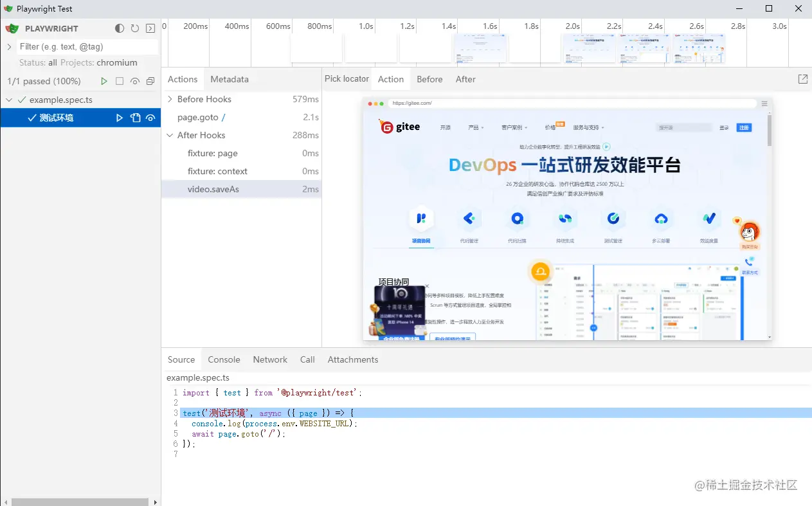The image size is (812, 506).
Task: Click the Status: all filter
Action: 38,62
